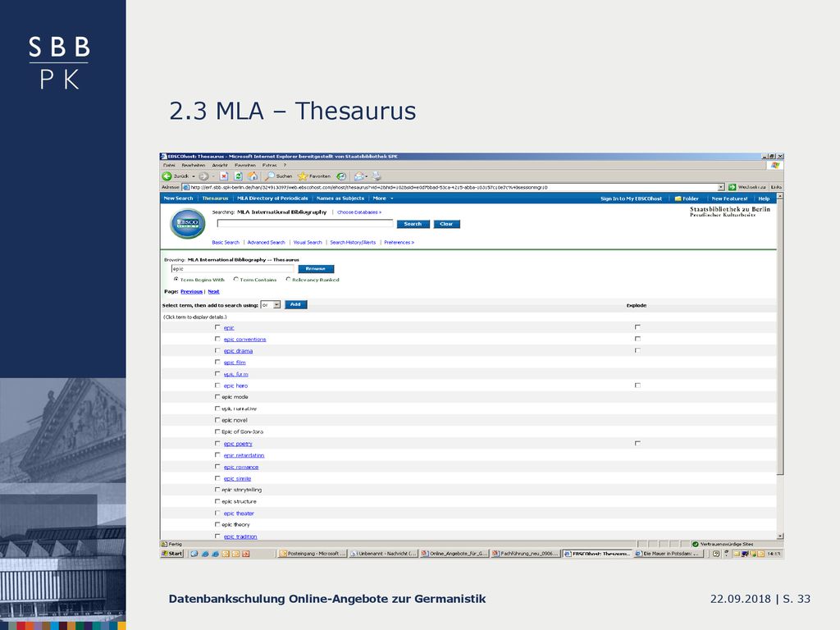
Task: Select the Term Begins With radio
Action: [x=176, y=279]
